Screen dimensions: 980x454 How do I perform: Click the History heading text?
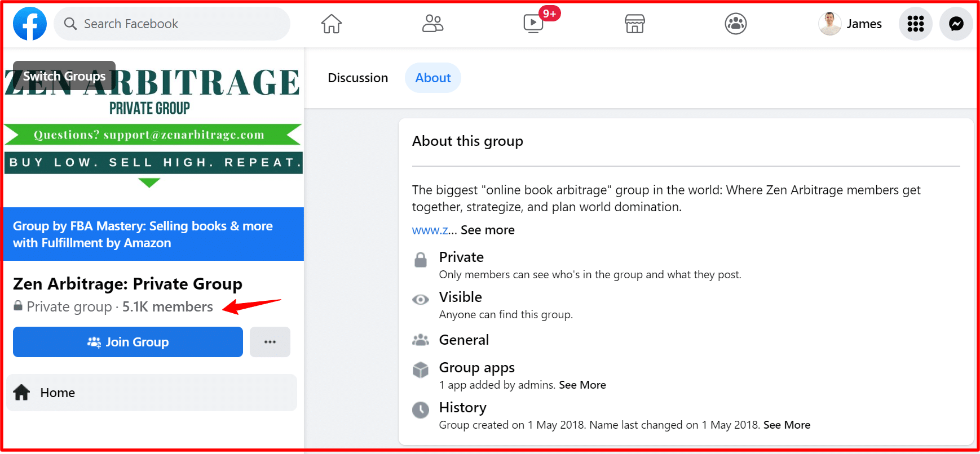(463, 407)
